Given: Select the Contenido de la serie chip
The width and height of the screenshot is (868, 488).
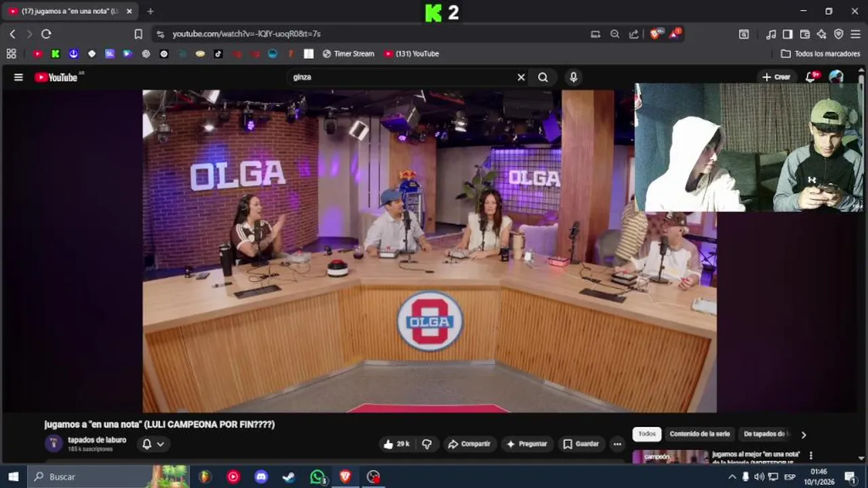Looking at the screenshot, I should [x=700, y=434].
